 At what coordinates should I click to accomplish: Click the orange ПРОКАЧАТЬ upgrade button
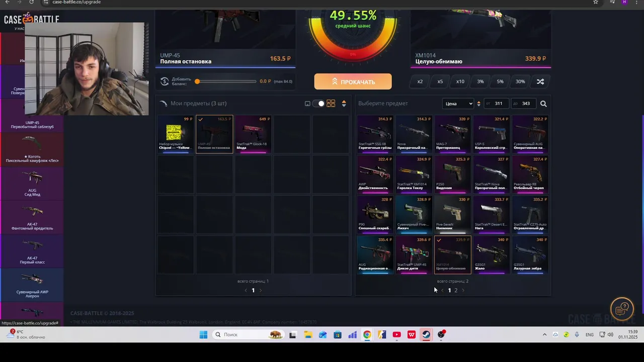[x=353, y=81]
